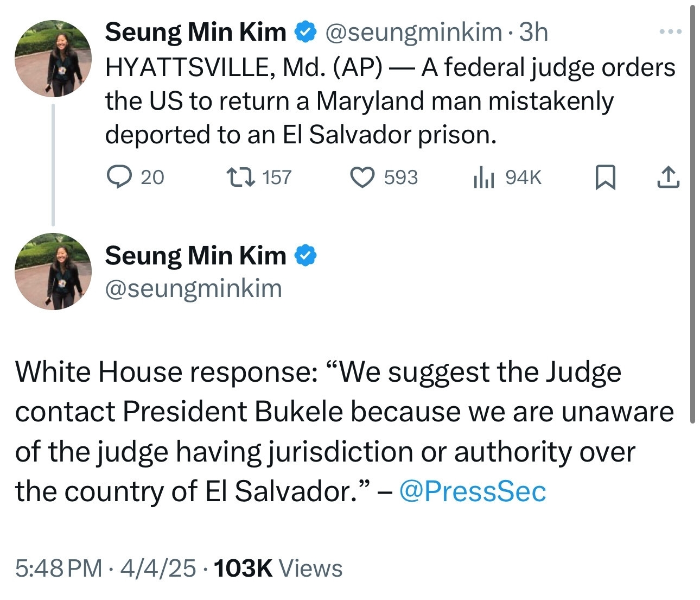
Task: Open the lower tweet's profile avatar
Action: (x=53, y=271)
